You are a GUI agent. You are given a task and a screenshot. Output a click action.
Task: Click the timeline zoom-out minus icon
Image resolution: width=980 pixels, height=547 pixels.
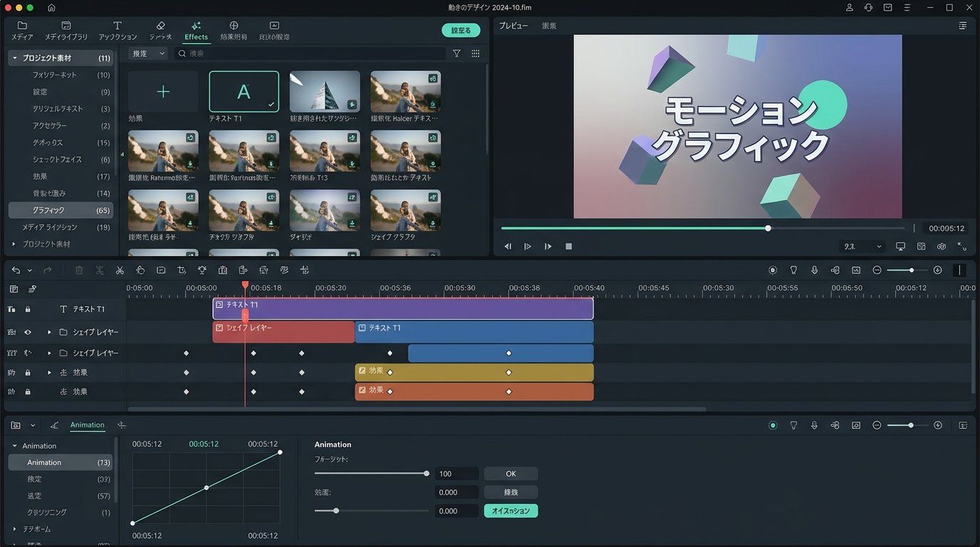coord(877,271)
